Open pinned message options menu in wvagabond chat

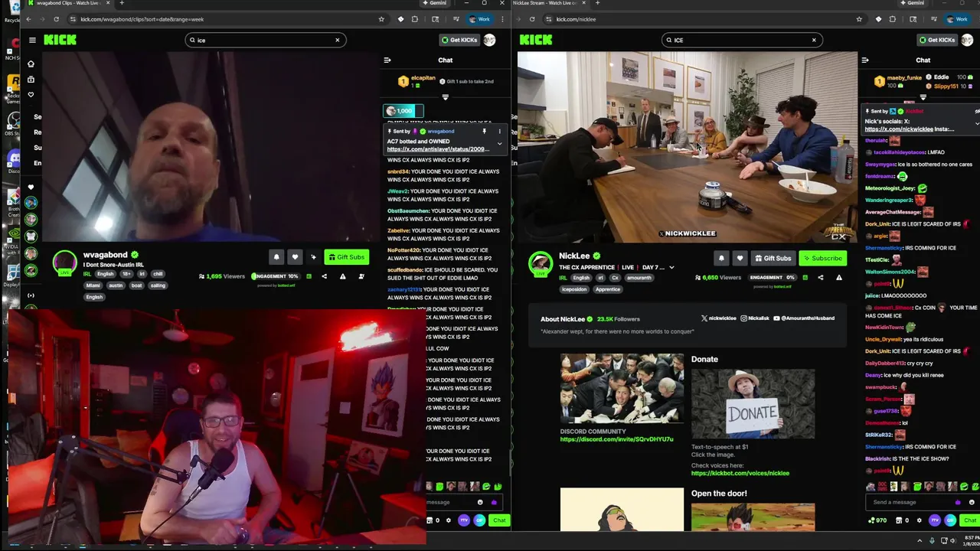[499, 132]
